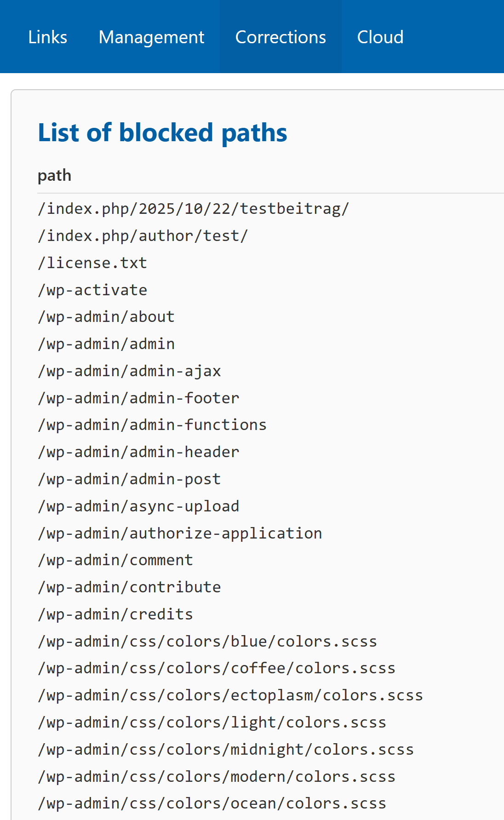This screenshot has width=504, height=820.
Task: Open the Cloud section
Action: tap(380, 37)
